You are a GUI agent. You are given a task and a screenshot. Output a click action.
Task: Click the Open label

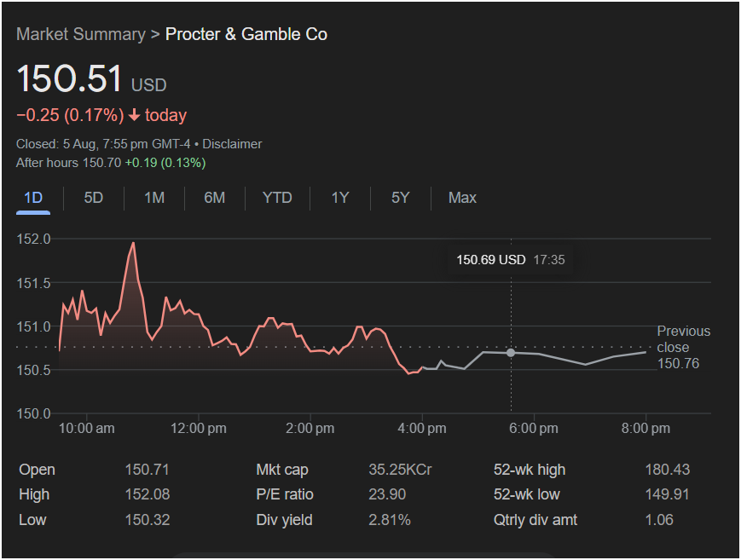tap(37, 470)
